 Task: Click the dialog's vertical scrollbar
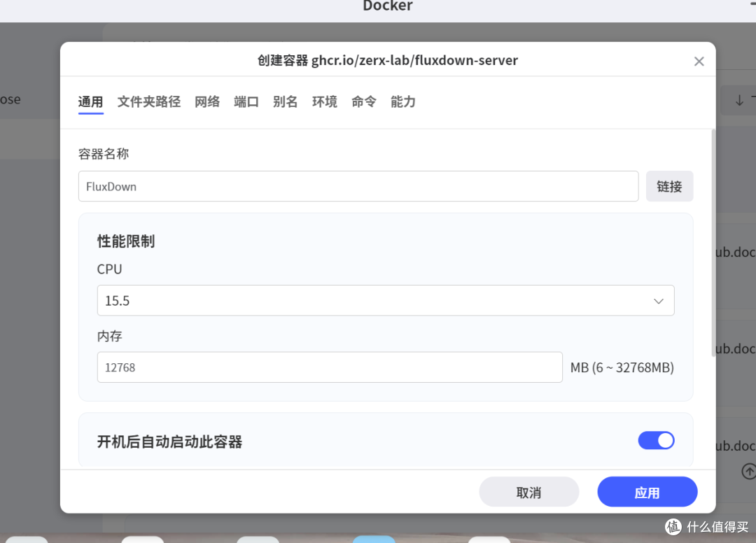pyautogui.click(x=713, y=243)
